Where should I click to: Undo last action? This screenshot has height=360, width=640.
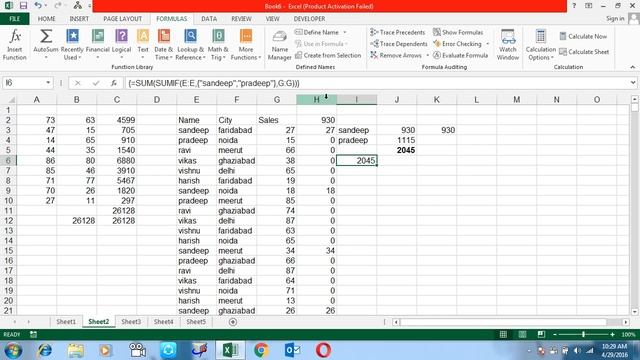click(38, 6)
